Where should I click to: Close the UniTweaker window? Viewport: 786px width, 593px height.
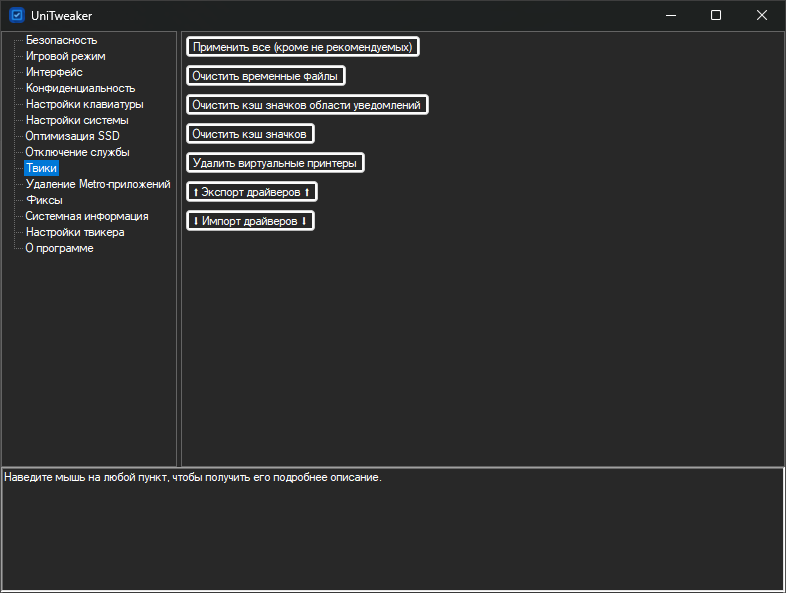point(761,16)
